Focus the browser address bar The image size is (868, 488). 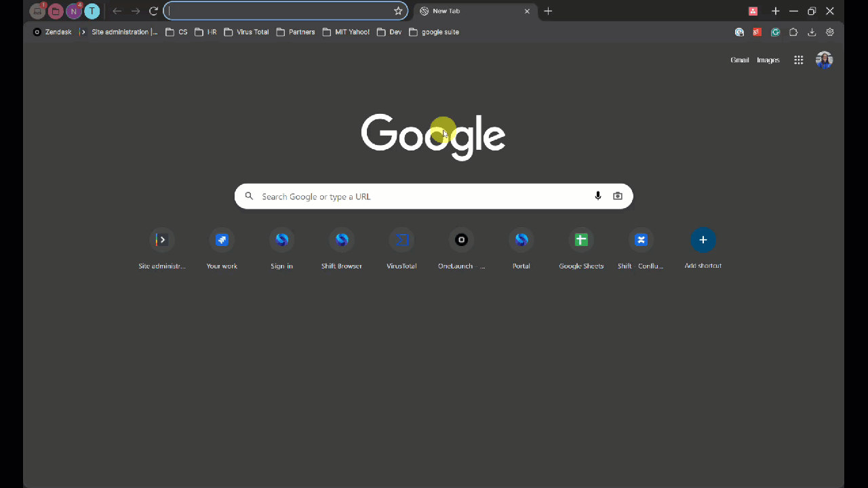pyautogui.click(x=285, y=11)
